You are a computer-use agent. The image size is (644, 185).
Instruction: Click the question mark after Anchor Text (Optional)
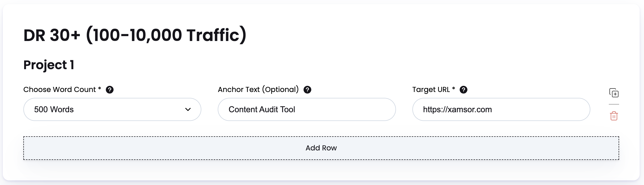pos(307,89)
